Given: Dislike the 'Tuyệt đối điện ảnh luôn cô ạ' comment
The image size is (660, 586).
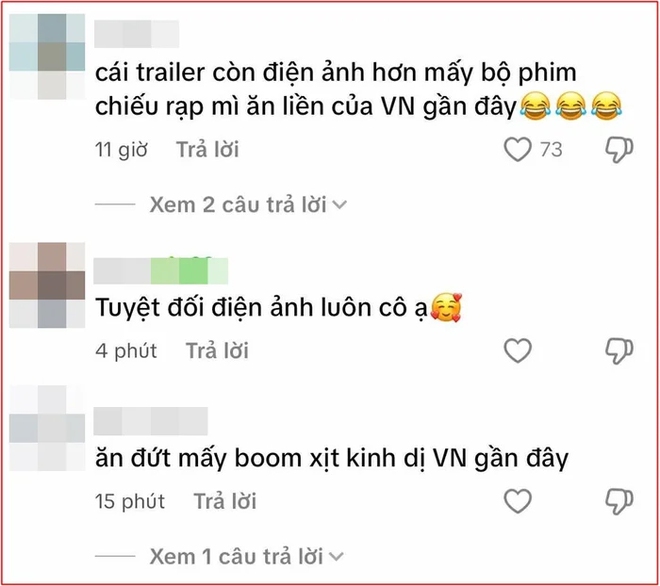Looking at the screenshot, I should [x=619, y=351].
